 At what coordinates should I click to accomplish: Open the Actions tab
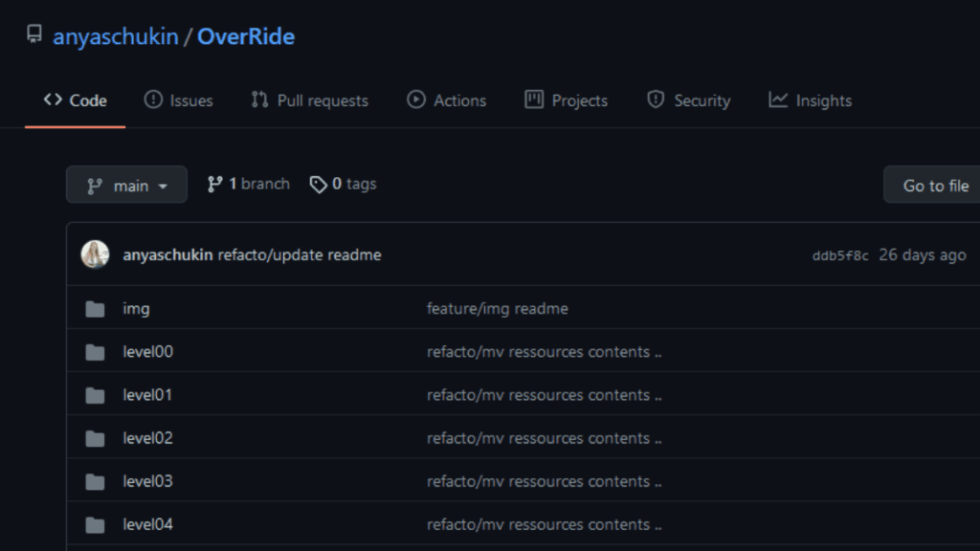(446, 100)
